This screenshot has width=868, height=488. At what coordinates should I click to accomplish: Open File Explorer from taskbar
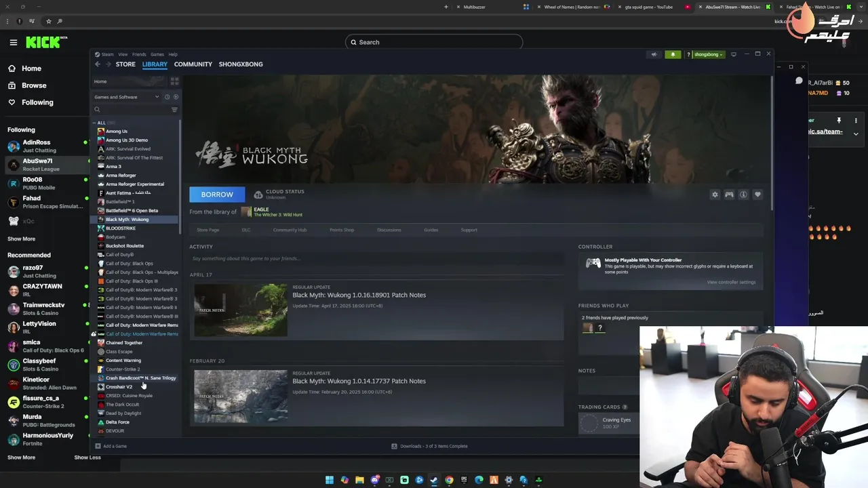point(359,480)
